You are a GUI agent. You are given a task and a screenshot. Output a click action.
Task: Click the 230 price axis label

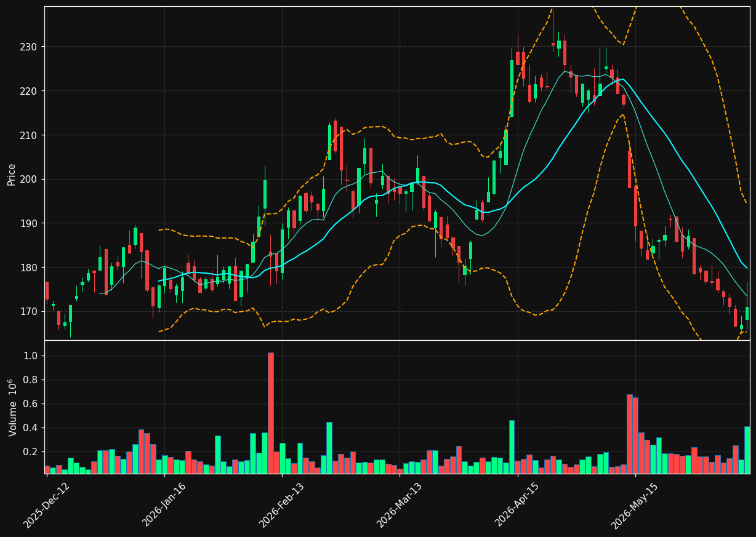[29, 47]
